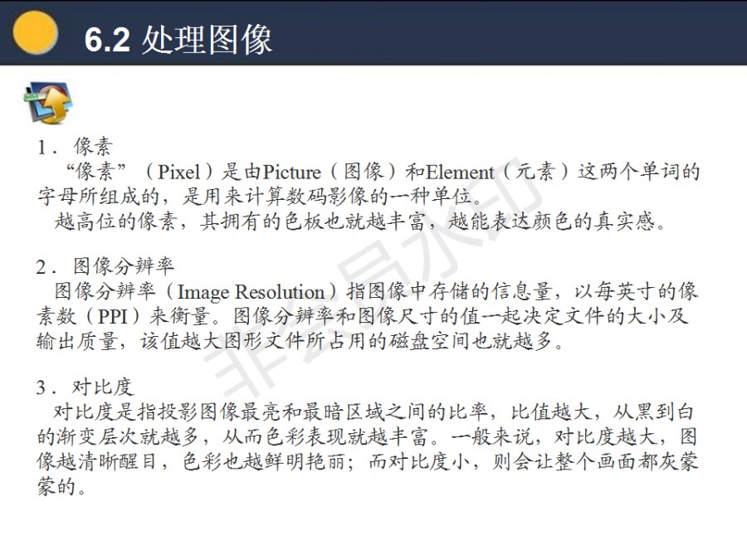Click the last line "蒙的。"
This screenshot has height=560, width=747.
pyautogui.click(x=61, y=486)
